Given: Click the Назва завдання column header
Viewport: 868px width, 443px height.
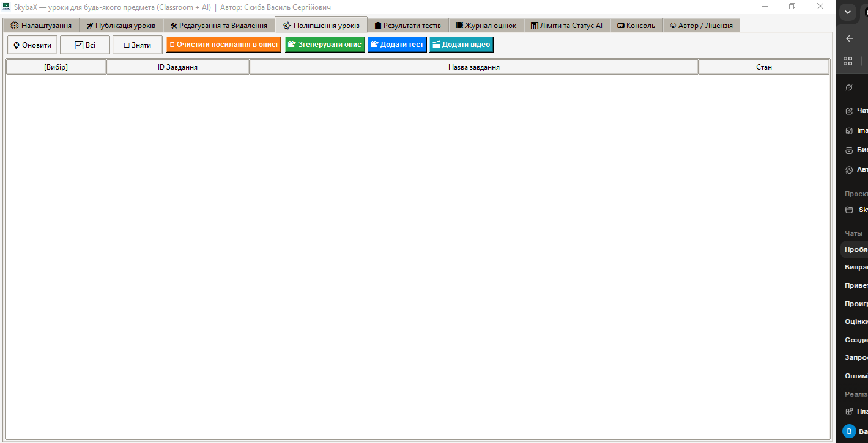Looking at the screenshot, I should 474,67.
